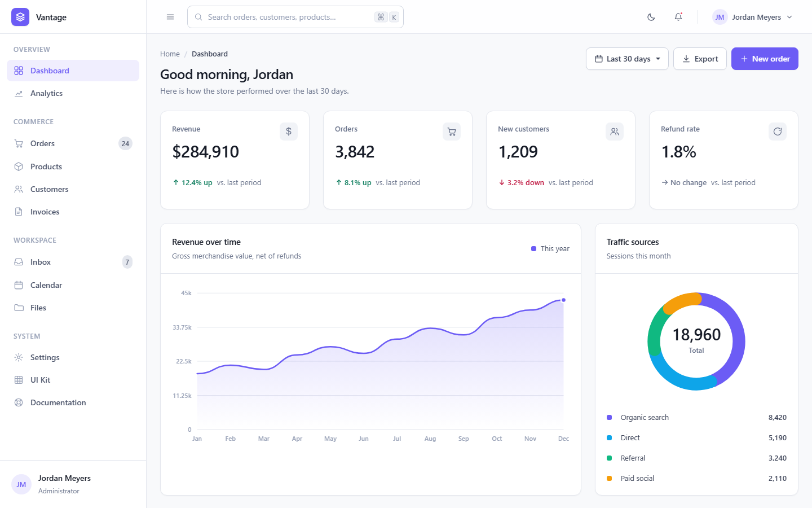Click the 18,960 total in donut chart
Screen dimensions: 812x508
(696, 335)
